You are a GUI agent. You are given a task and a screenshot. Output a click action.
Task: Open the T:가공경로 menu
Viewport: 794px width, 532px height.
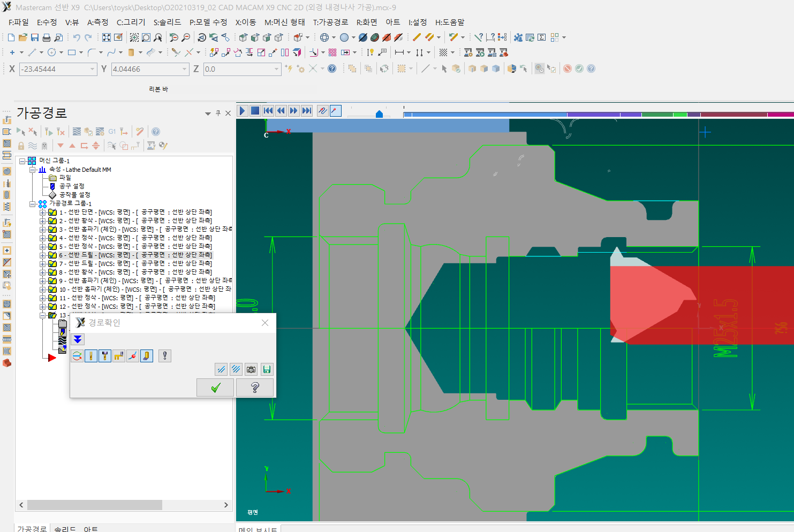pos(330,22)
